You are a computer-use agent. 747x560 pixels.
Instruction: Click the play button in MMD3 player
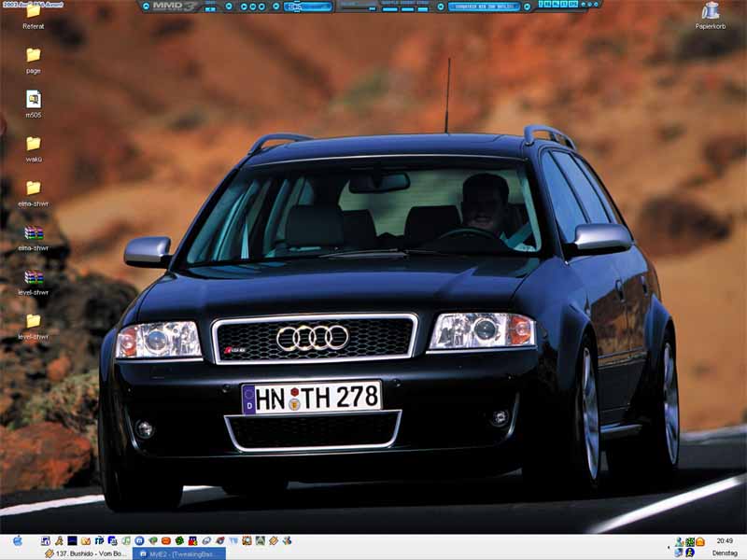click(244, 7)
